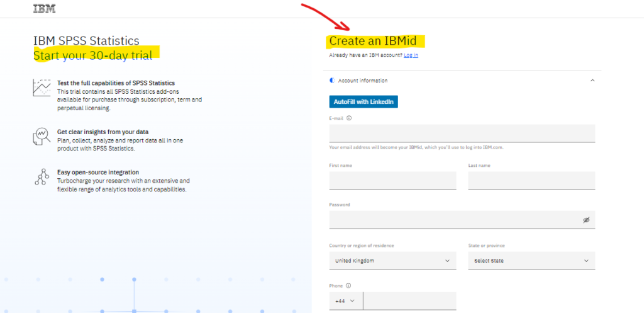Click the IBM logo in the header
Image resolution: width=644 pixels, height=313 pixels.
(x=43, y=9)
